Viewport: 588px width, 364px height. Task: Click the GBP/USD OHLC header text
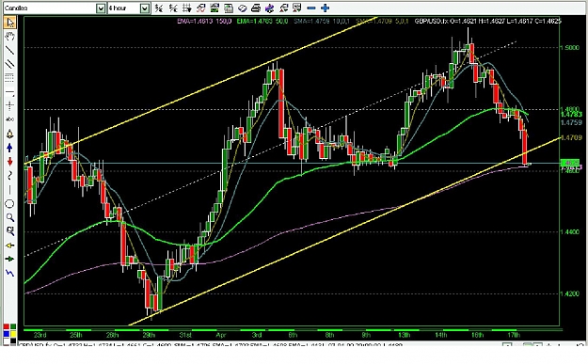pyautogui.click(x=487, y=21)
